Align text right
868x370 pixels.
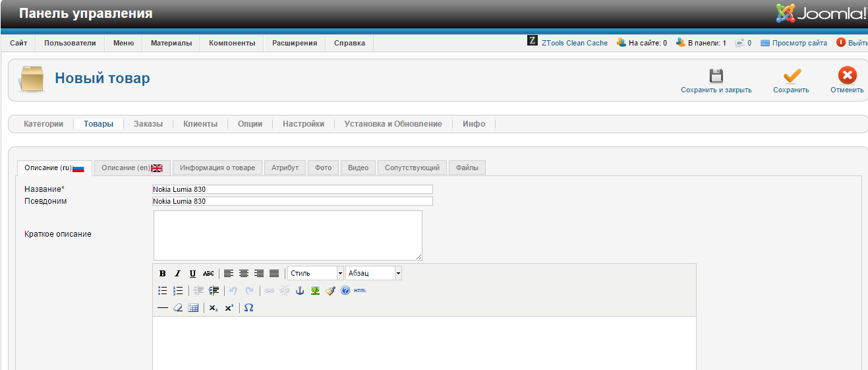(259, 273)
